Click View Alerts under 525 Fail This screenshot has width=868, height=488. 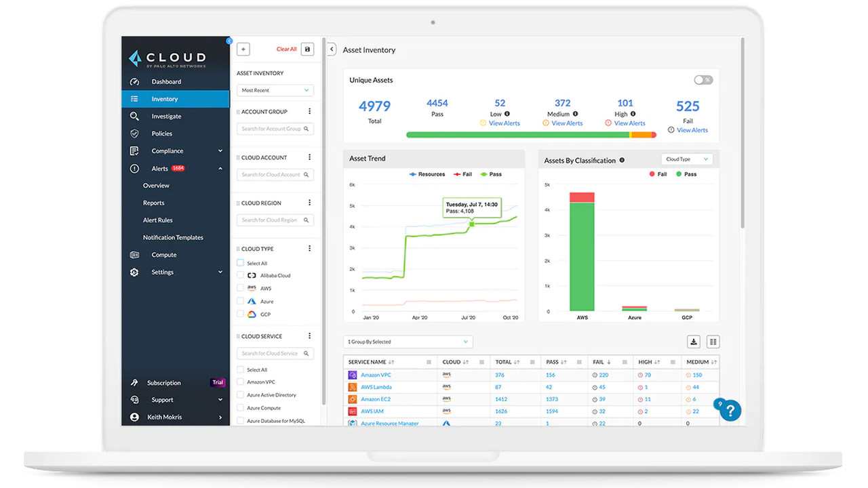(x=692, y=130)
